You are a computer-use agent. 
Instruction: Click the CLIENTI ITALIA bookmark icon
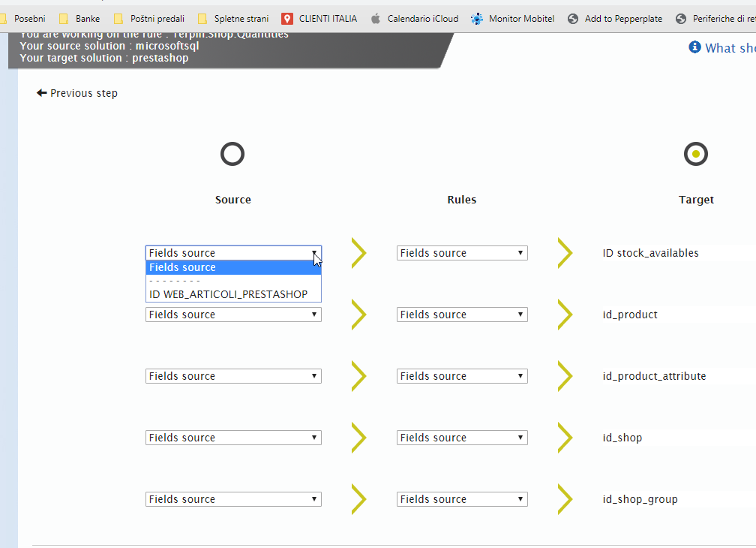pos(288,19)
